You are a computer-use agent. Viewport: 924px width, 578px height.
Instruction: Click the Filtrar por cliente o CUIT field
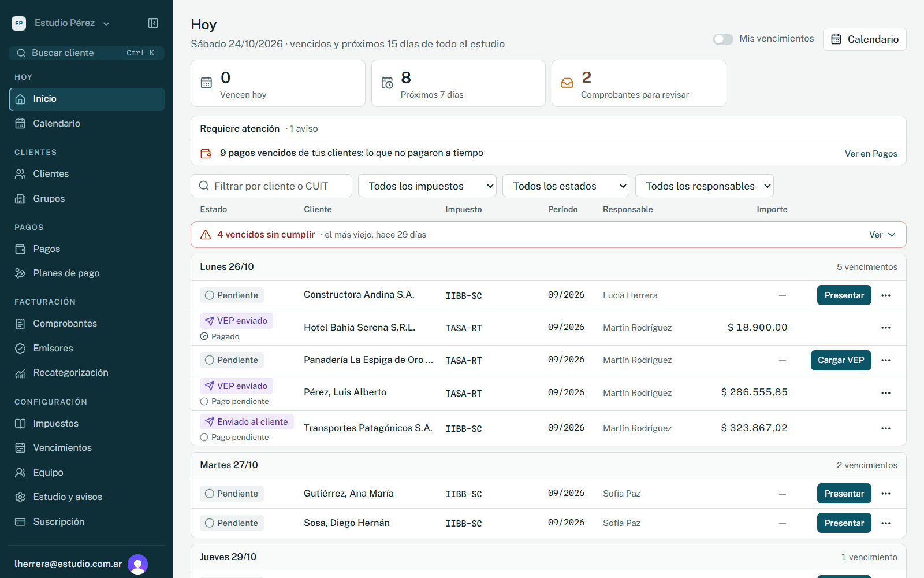click(x=271, y=186)
